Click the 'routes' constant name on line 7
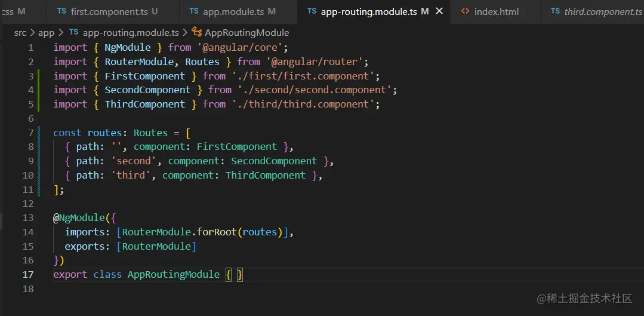 (104, 133)
